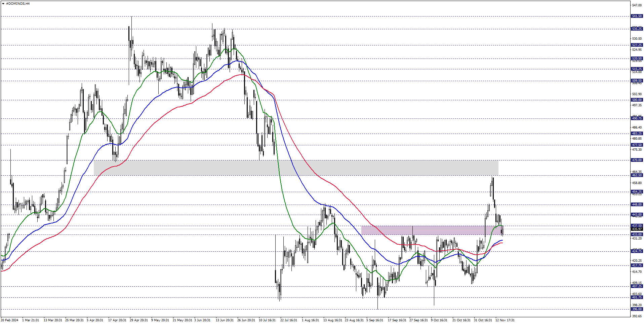This screenshot has height=324, width=644.
Task: Click the current price label 435.97
Action: 637,229
